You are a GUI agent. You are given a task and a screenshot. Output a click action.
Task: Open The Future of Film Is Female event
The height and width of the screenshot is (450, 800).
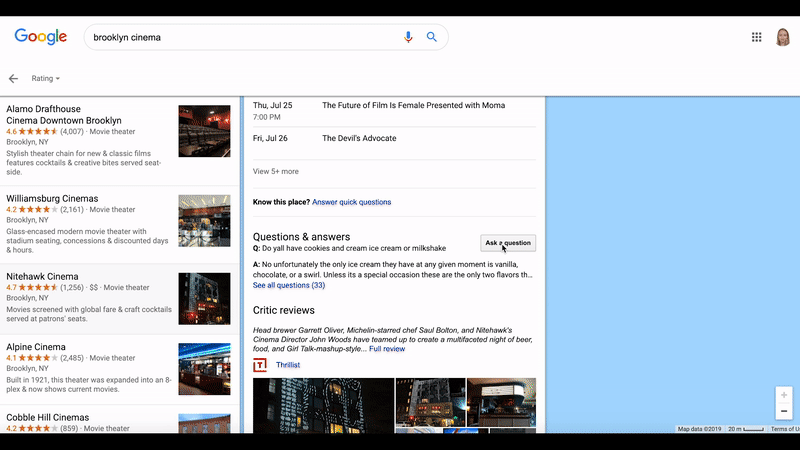[413, 106]
